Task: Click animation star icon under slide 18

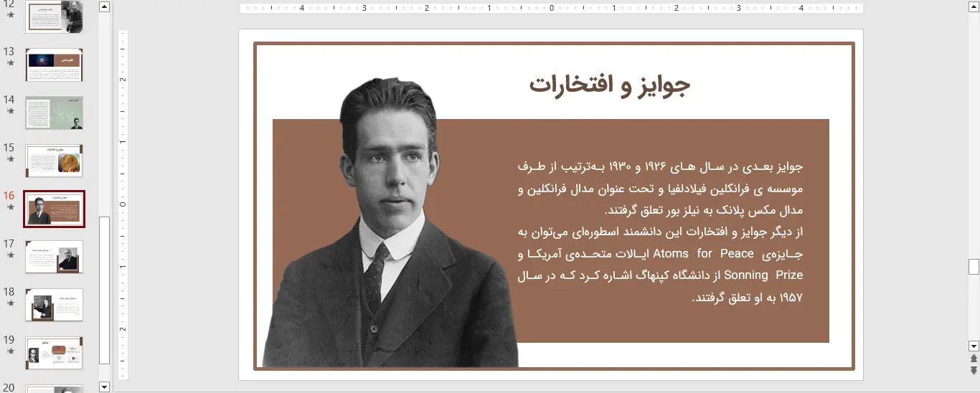Action: click(x=10, y=303)
